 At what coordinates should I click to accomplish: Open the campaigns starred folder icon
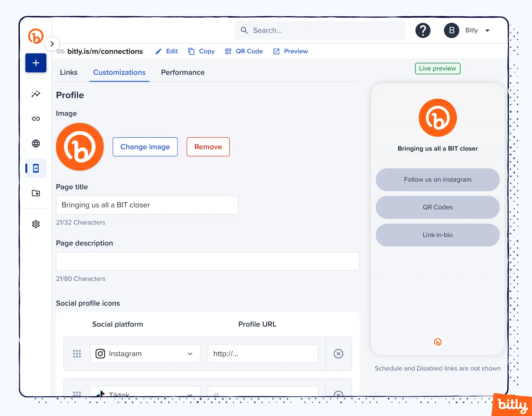click(36, 193)
